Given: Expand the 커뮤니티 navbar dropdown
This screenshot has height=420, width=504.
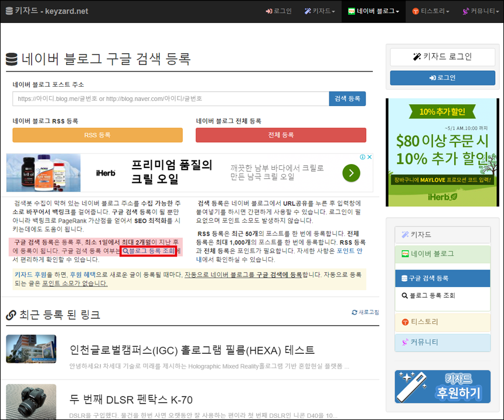Looking at the screenshot, I should pyautogui.click(x=481, y=11).
